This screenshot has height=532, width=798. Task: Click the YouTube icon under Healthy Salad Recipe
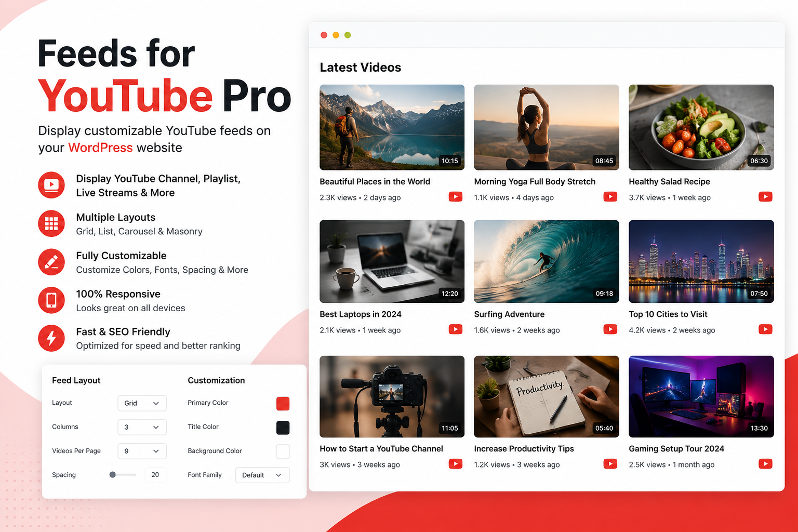(x=765, y=197)
